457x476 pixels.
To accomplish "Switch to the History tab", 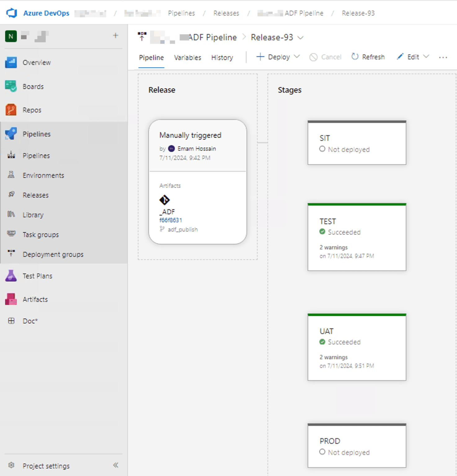I will [222, 57].
